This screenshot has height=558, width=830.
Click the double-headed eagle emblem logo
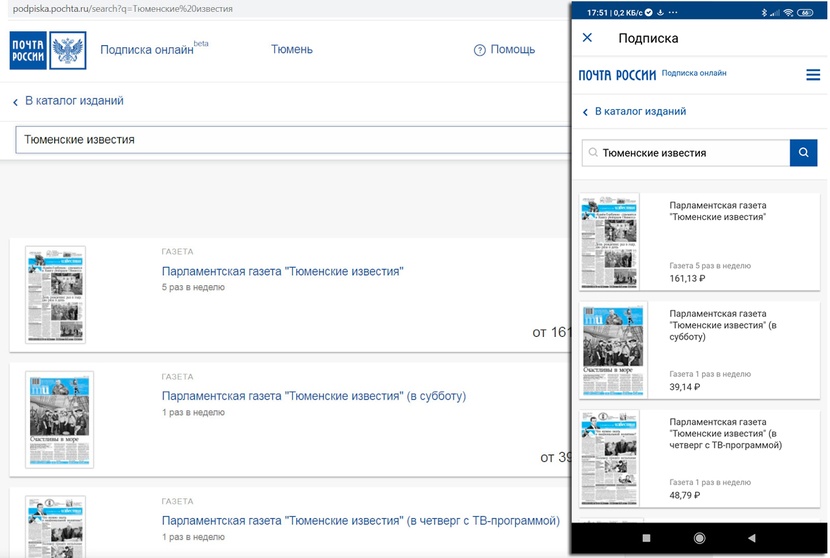pyautogui.click(x=68, y=50)
